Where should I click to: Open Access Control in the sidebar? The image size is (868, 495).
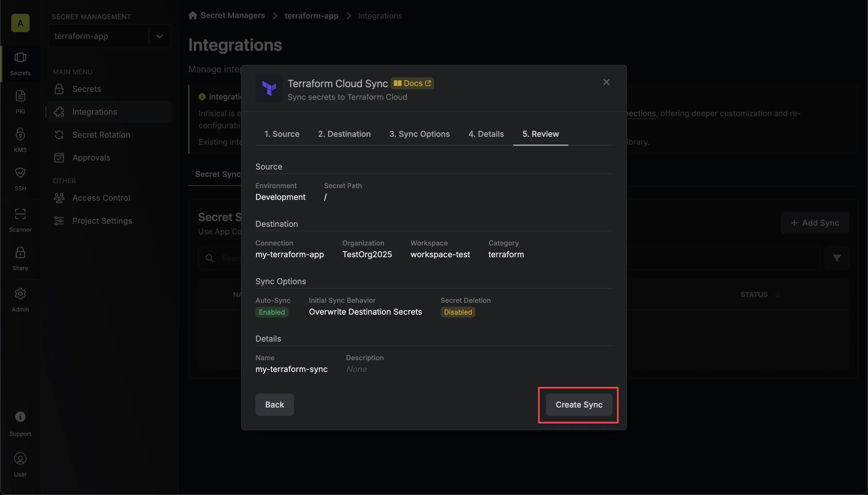[110, 198]
